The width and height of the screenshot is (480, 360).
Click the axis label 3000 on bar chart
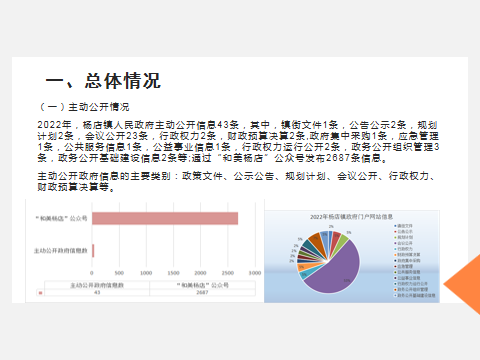tap(255, 273)
